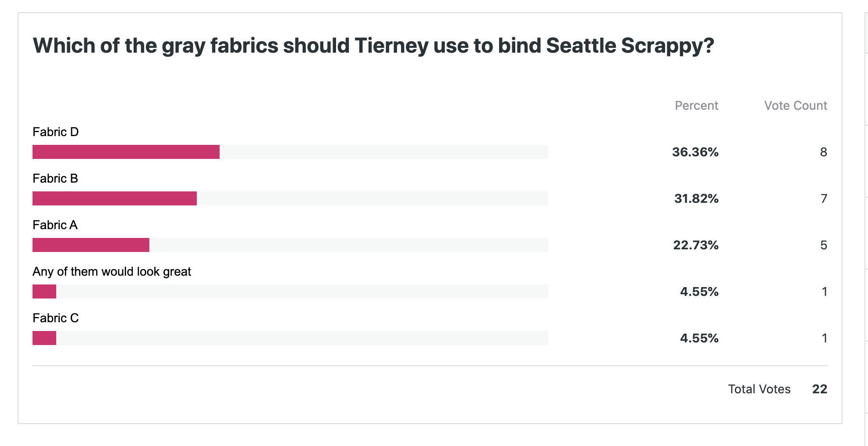Click the 36.36% value for Fabric D

tap(695, 152)
